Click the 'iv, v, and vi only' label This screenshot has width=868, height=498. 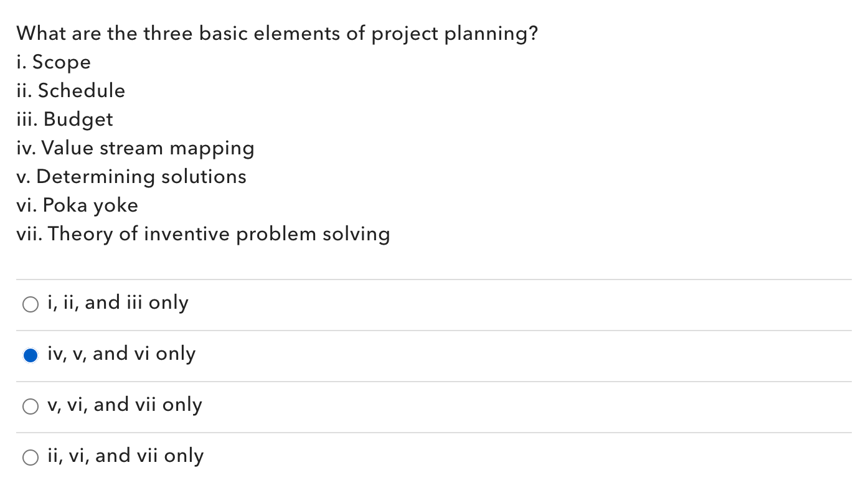[121, 354]
